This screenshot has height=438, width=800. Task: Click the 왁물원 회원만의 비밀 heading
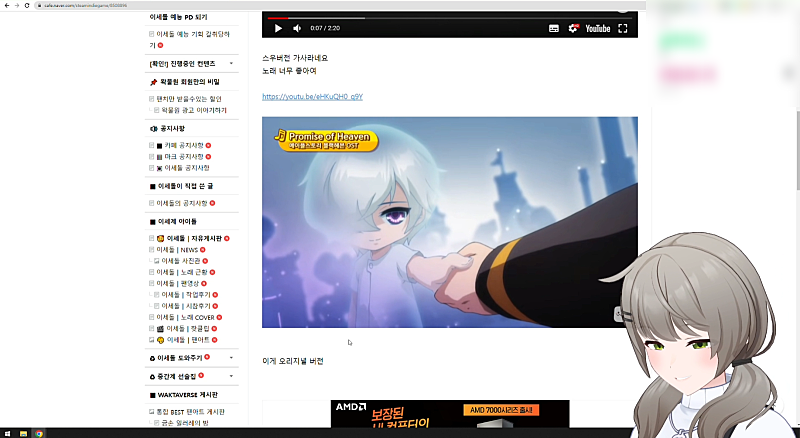190,82
